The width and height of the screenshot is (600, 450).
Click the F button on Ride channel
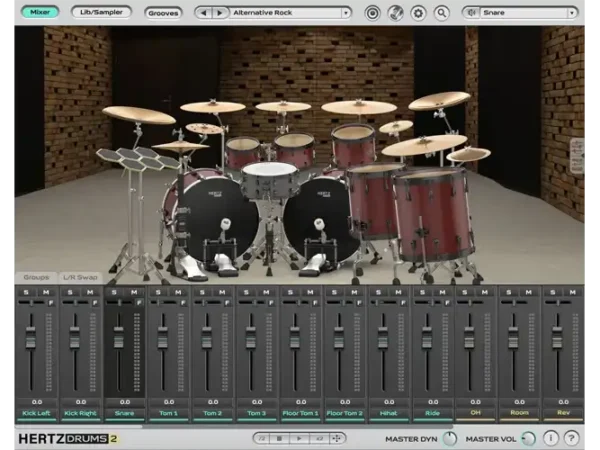447,303
